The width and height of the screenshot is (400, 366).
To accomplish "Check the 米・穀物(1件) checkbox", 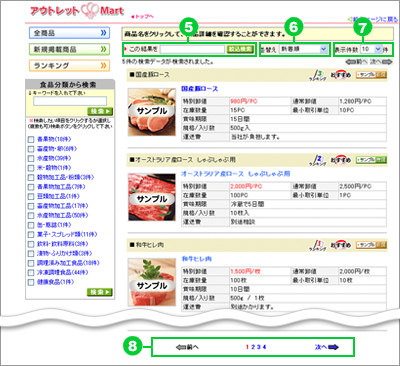I will pos(31,168).
